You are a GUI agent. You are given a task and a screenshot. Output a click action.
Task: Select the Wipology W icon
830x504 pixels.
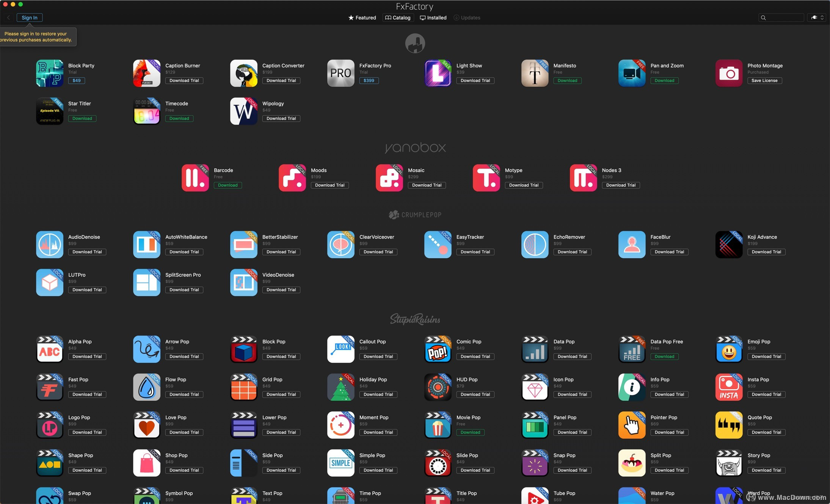[x=244, y=111]
